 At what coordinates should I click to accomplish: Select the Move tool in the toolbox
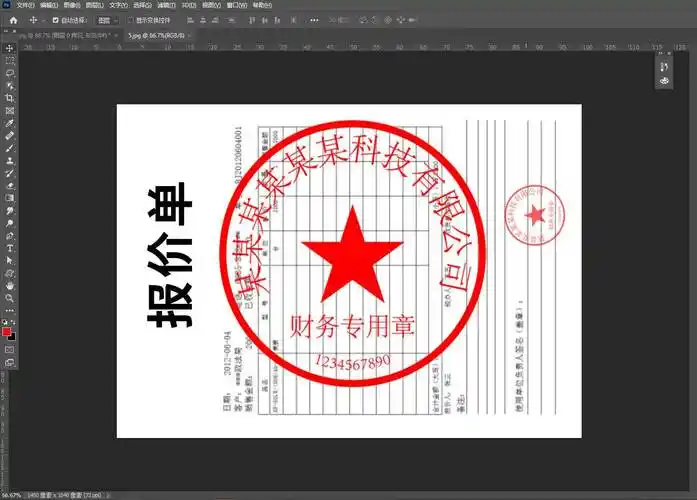pos(9,48)
